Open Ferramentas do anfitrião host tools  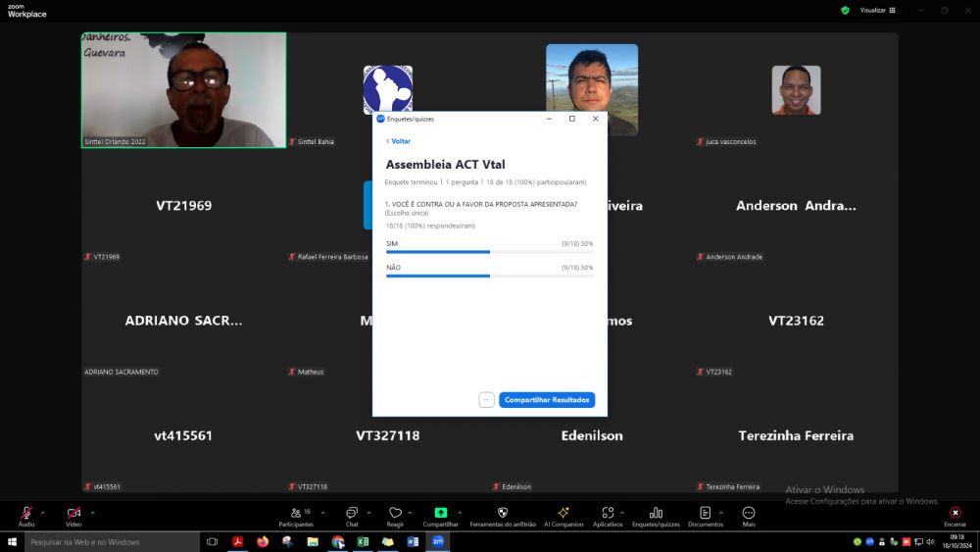coord(503,513)
